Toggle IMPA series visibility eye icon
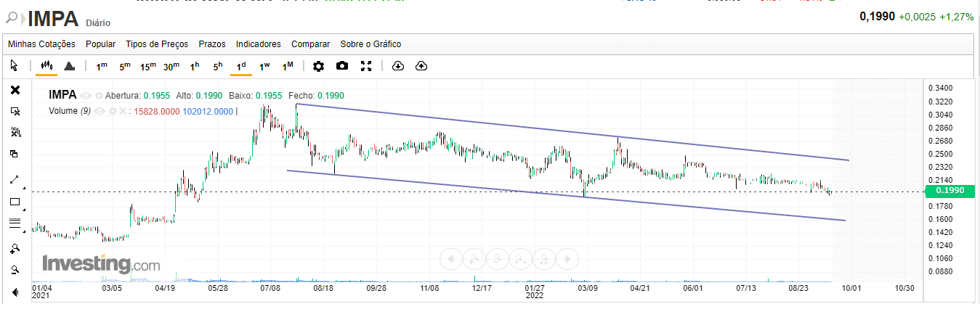 click(86, 95)
